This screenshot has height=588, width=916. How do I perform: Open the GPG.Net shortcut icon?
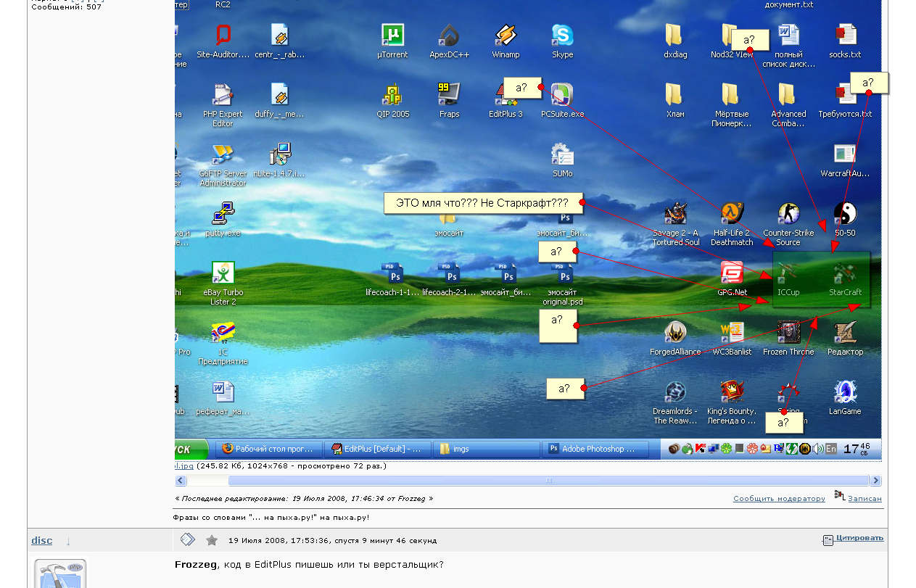tap(732, 274)
